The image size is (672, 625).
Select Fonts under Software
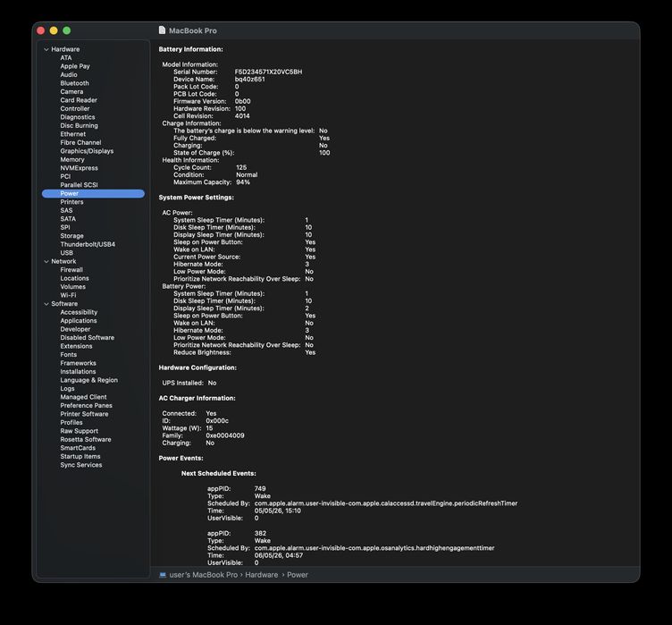pos(68,355)
